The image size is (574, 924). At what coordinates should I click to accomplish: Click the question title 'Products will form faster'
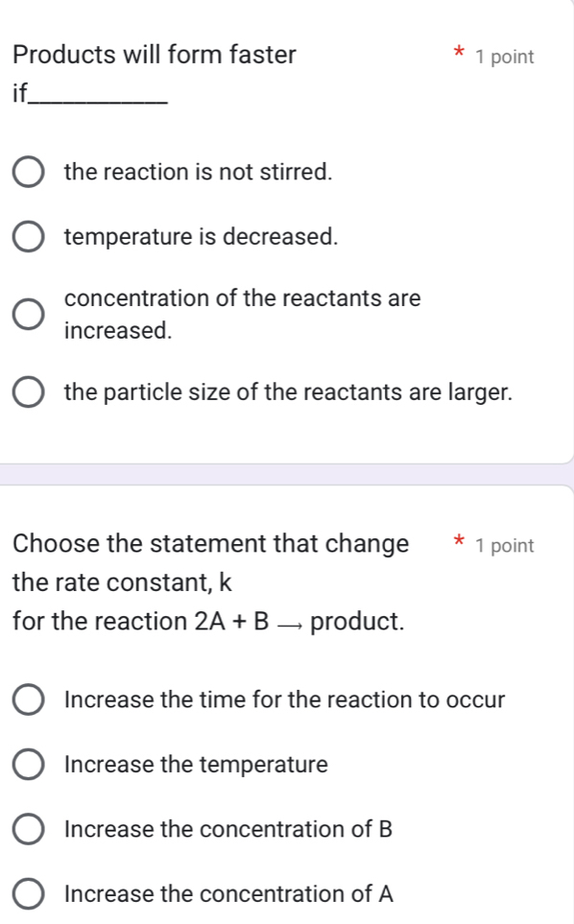155,55
